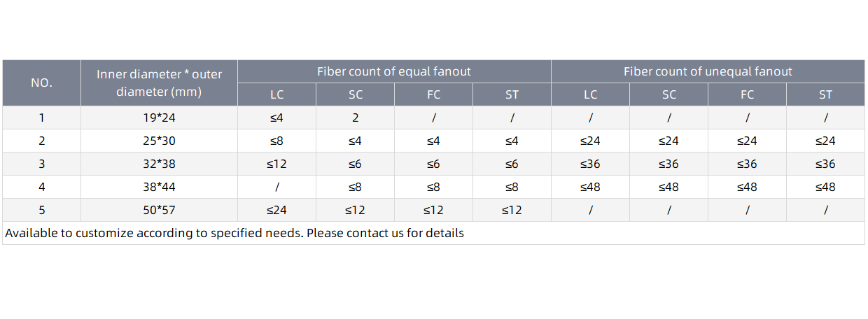Screen dimensions: 868x319
Task: Click the 50*57 diameter cell
Action: click(x=160, y=210)
